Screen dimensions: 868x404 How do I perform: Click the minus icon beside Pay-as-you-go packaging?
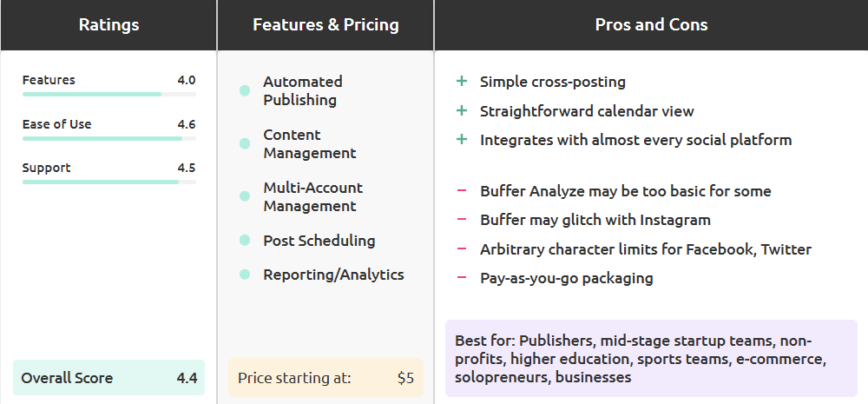tap(462, 278)
